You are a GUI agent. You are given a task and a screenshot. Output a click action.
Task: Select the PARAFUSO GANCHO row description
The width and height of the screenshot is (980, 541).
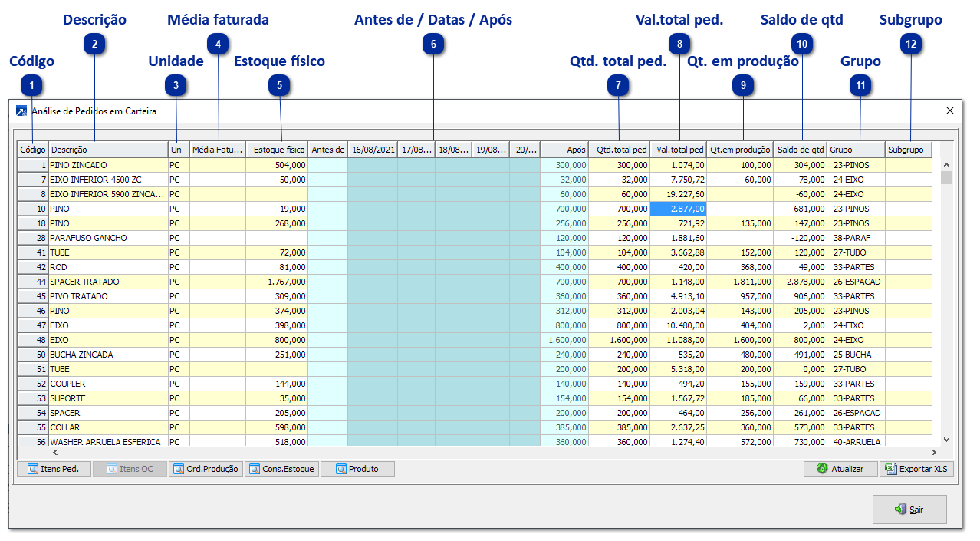pyautogui.click(x=88, y=238)
